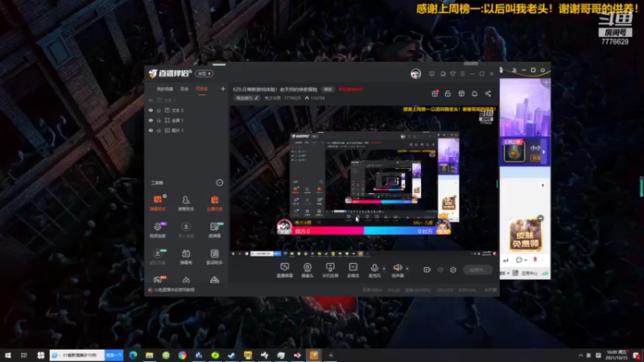Open the video co-stream tool with purple badge
The image size is (644, 362).
pos(157,229)
